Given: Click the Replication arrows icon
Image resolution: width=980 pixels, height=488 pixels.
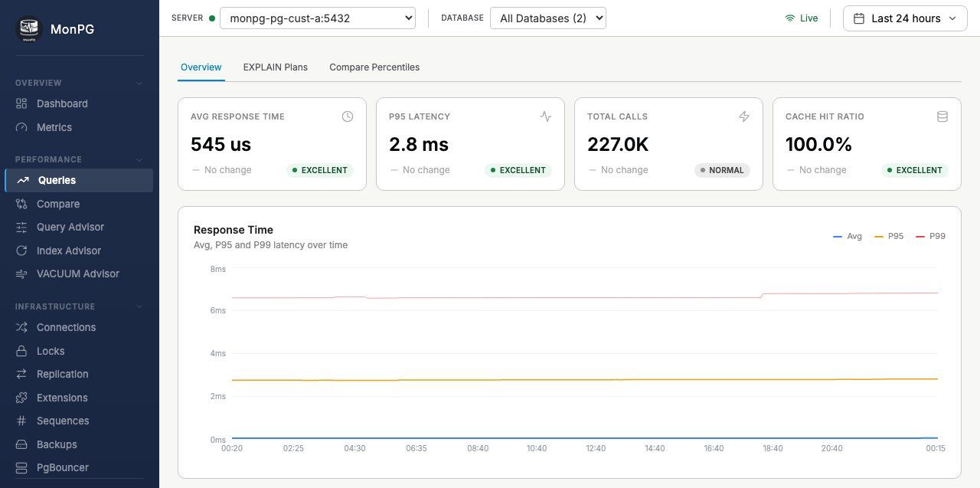Looking at the screenshot, I should [x=21, y=374].
